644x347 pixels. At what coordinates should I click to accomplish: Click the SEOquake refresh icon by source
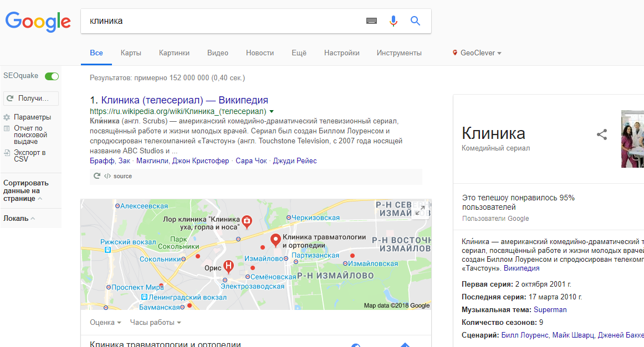97,176
